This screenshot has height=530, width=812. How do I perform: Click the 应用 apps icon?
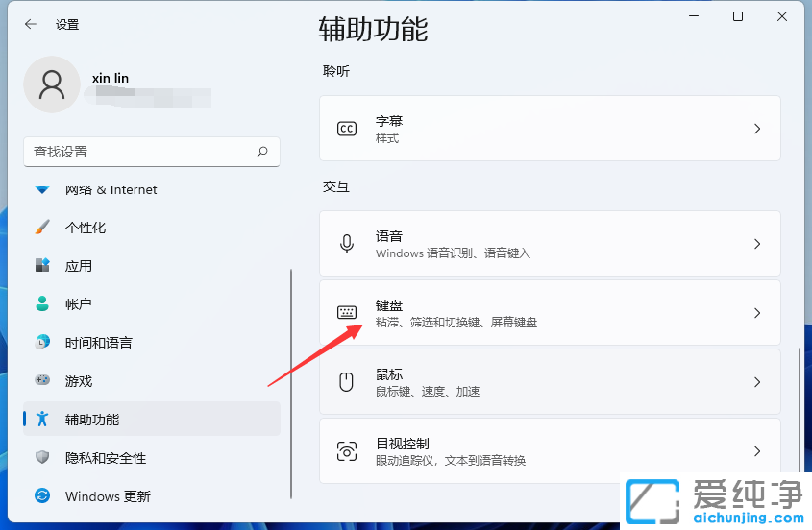42,265
